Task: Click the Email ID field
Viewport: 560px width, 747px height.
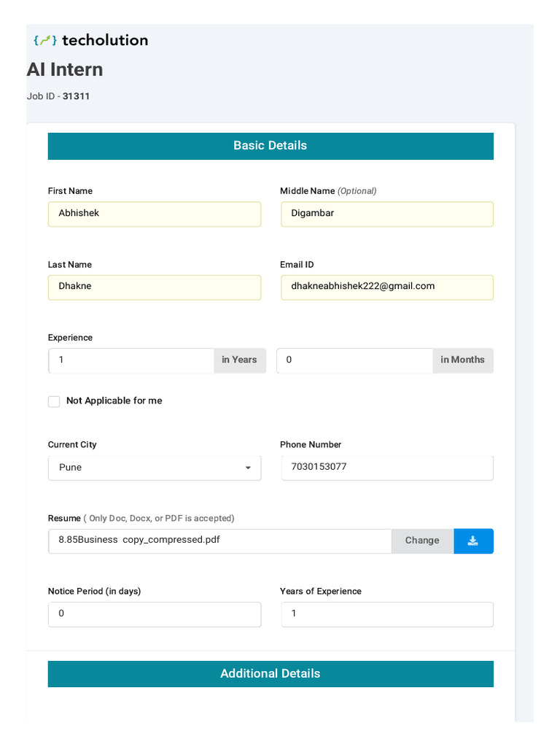Action: [386, 287]
